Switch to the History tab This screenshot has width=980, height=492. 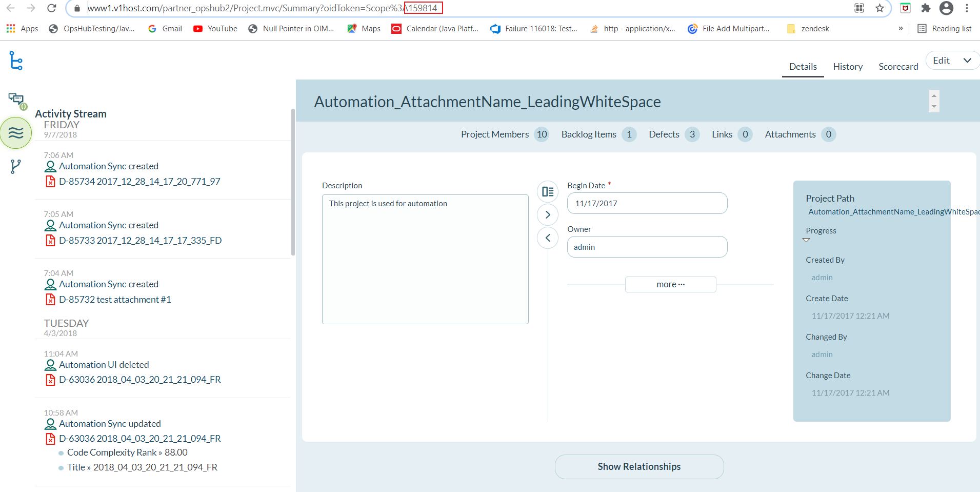click(x=848, y=67)
